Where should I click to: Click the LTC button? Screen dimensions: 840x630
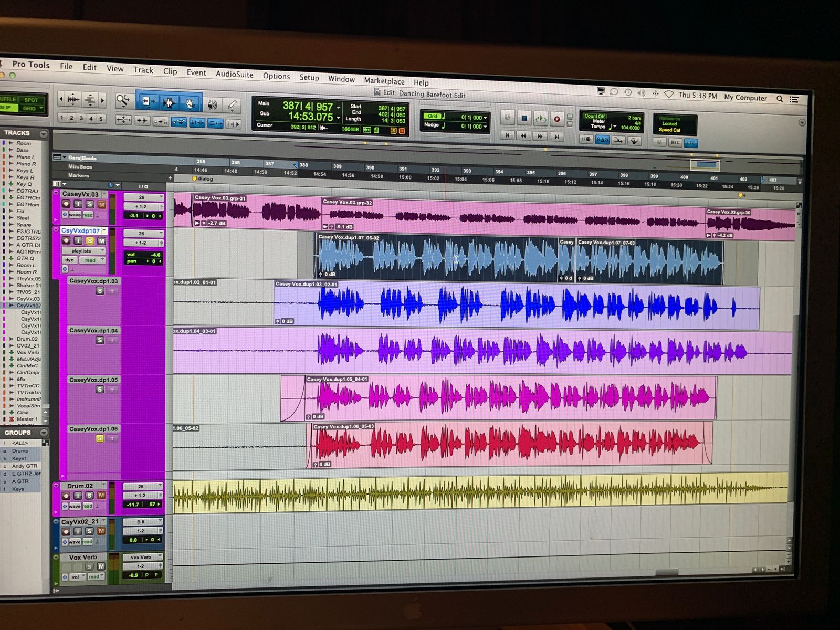tap(691, 143)
